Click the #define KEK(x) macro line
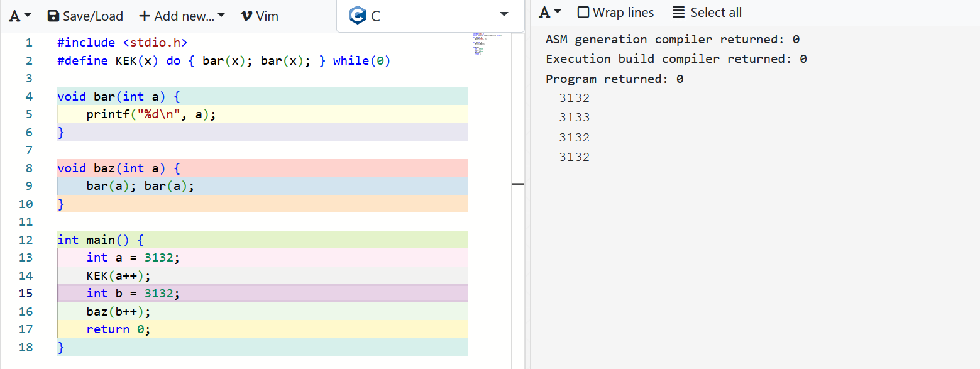Screen dimensions: 980x369 click(x=224, y=61)
